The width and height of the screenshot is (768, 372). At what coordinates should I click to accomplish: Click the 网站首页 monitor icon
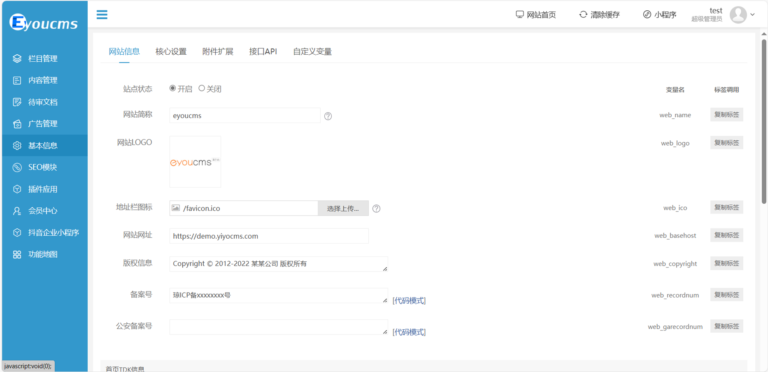coord(520,15)
